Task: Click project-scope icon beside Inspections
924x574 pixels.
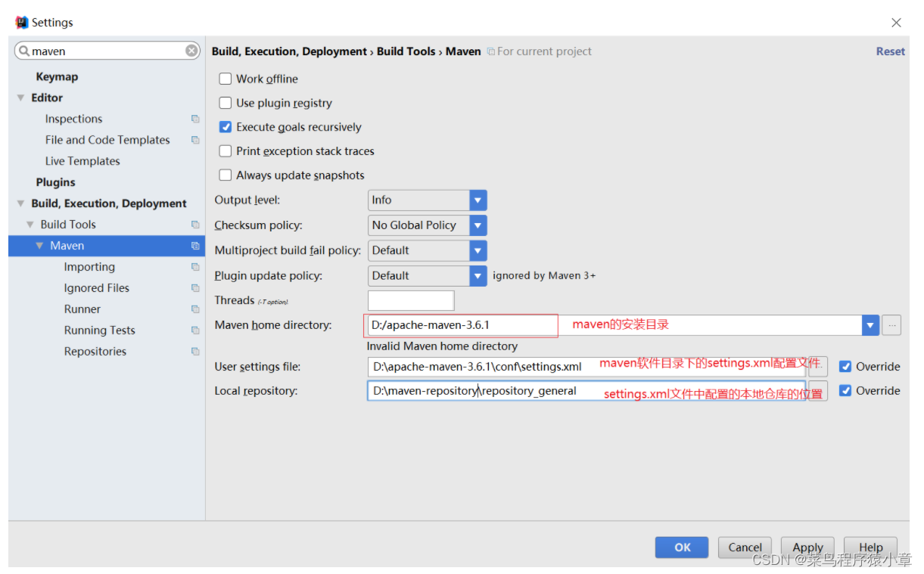Action: (195, 119)
